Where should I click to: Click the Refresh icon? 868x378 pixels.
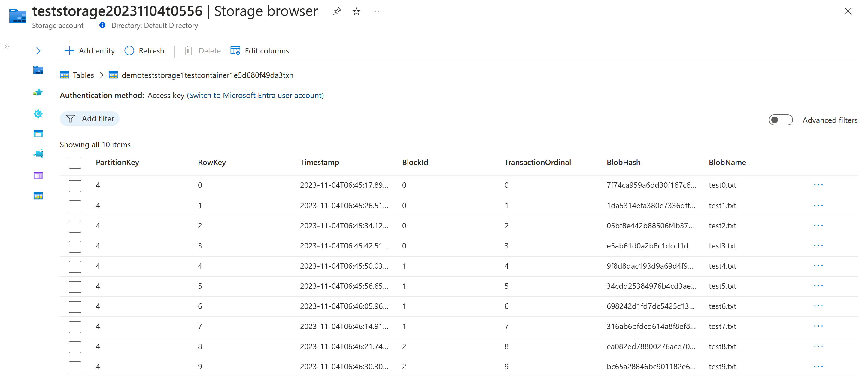[x=129, y=50]
